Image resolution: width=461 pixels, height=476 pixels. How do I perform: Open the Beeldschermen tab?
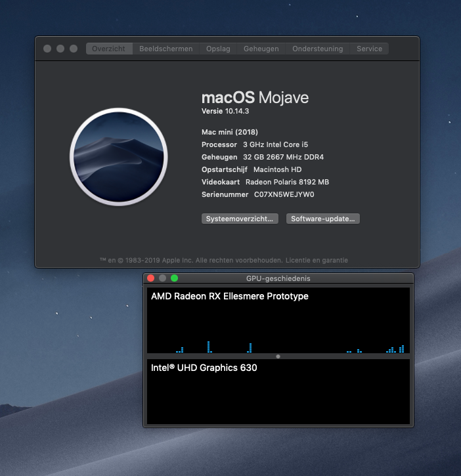(165, 49)
